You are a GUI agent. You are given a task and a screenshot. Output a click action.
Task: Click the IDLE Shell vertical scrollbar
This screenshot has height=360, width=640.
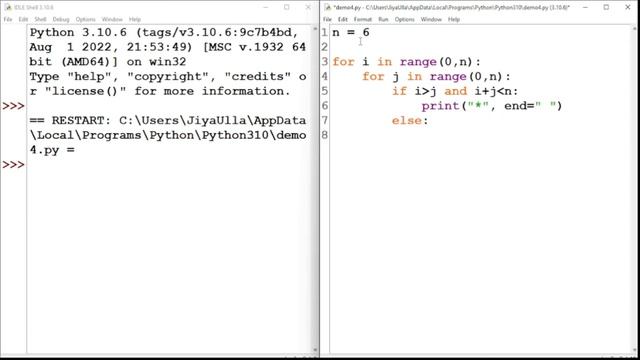[x=315, y=190]
